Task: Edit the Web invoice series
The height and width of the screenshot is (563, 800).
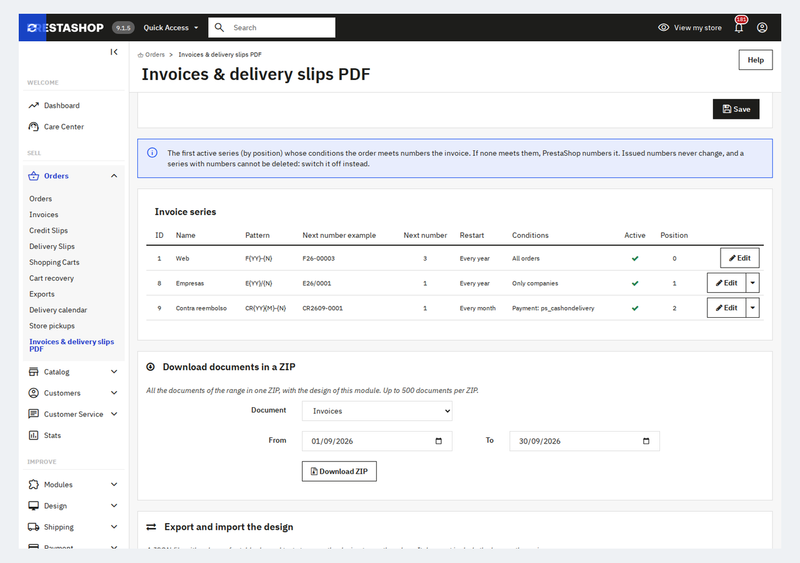Action: pyautogui.click(x=740, y=258)
